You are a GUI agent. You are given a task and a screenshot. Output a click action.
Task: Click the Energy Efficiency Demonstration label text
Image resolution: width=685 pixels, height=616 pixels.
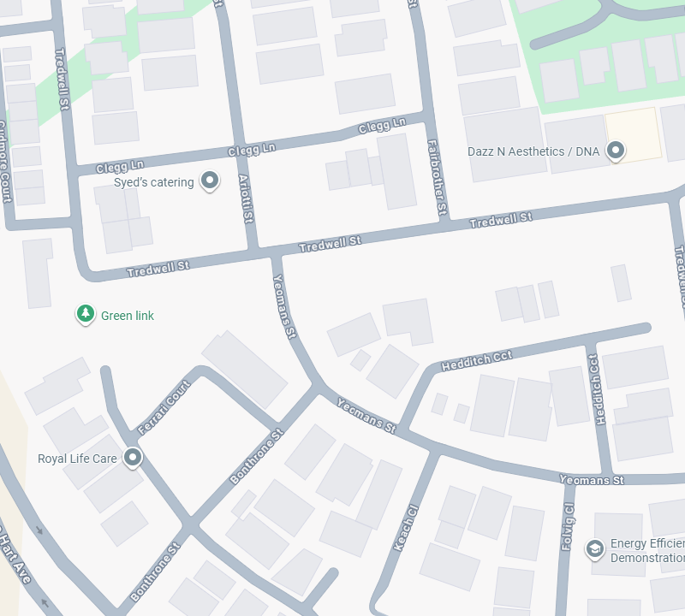647,550
